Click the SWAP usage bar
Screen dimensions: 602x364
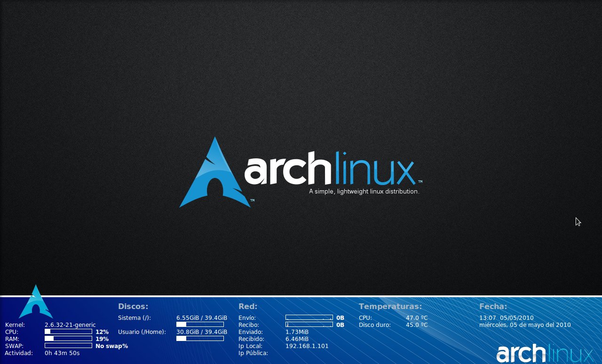pyautogui.click(x=68, y=346)
